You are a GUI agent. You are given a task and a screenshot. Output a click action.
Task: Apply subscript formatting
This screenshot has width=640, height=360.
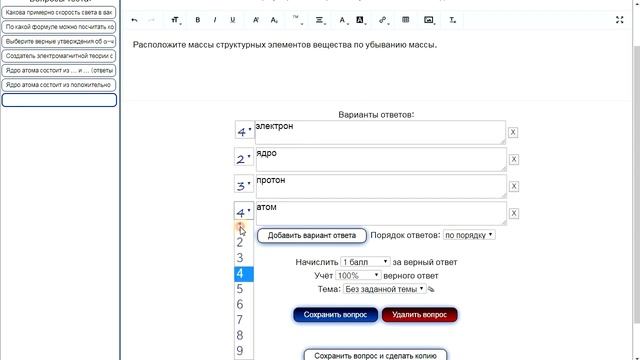point(274,20)
